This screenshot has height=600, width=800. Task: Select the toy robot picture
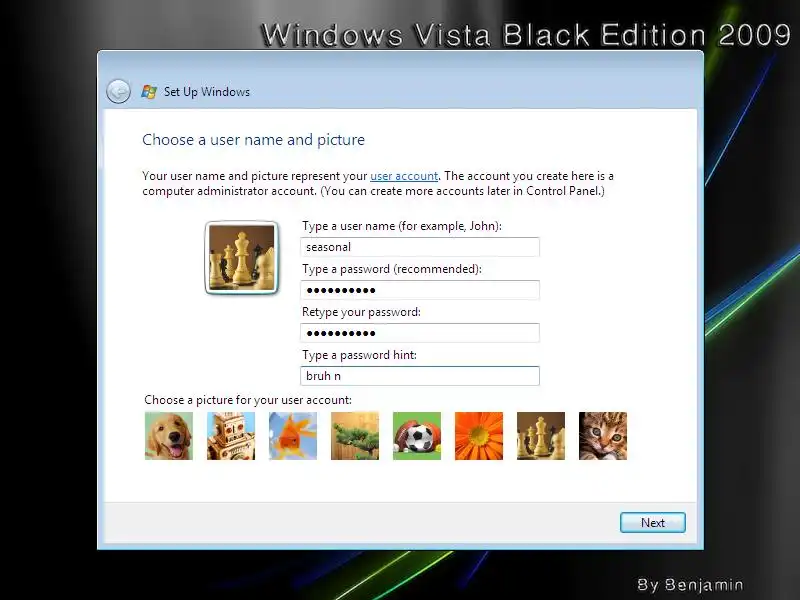[x=231, y=436]
